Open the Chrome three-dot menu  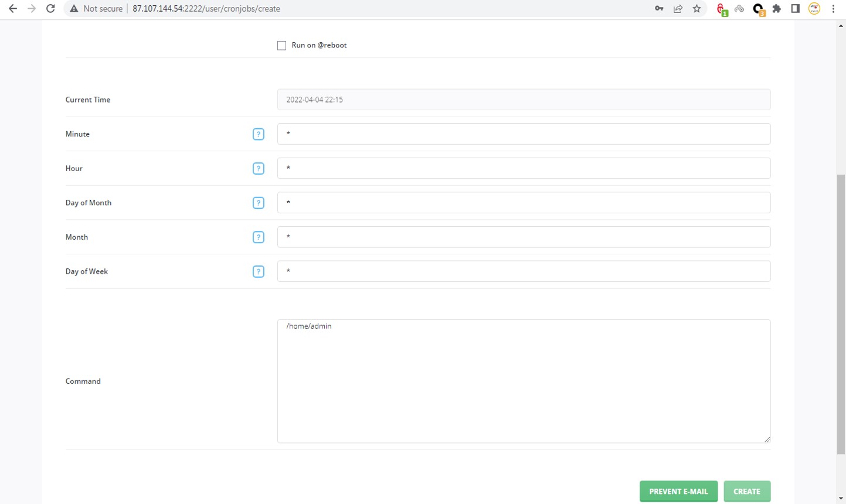point(833,8)
